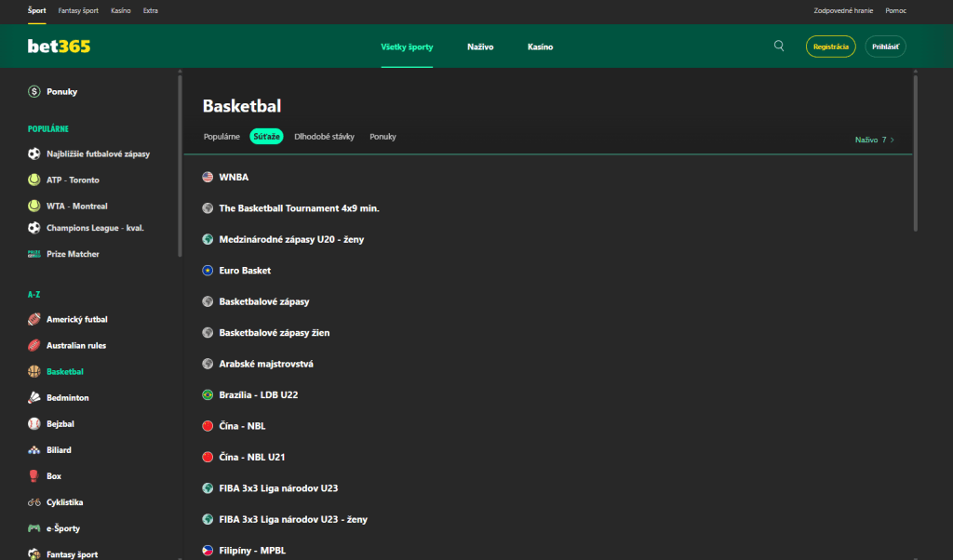Select ATP - Toronto in sidebar
This screenshot has height=560, width=953.
coord(73,180)
